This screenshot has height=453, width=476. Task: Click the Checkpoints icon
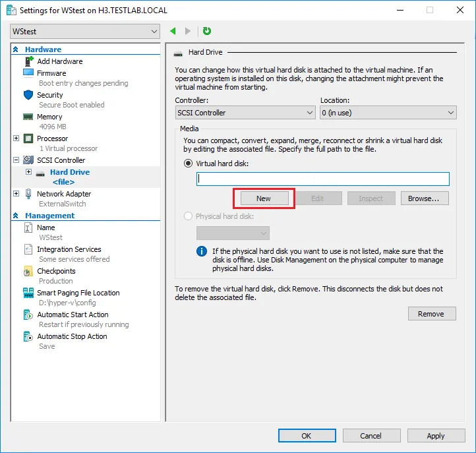coord(28,271)
